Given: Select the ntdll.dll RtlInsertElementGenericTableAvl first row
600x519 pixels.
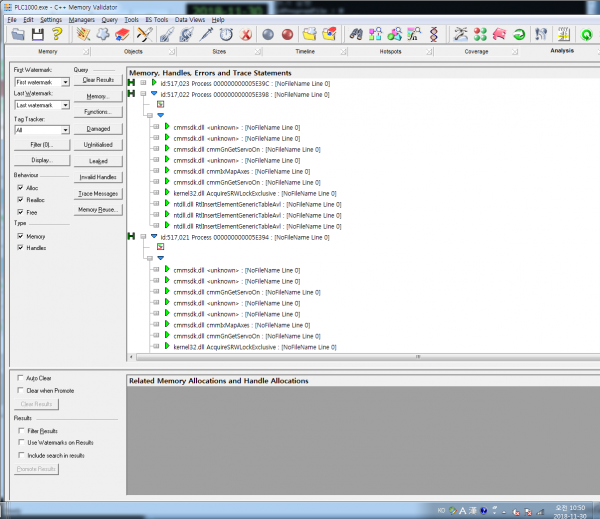Looking at the screenshot, I should 257,204.
